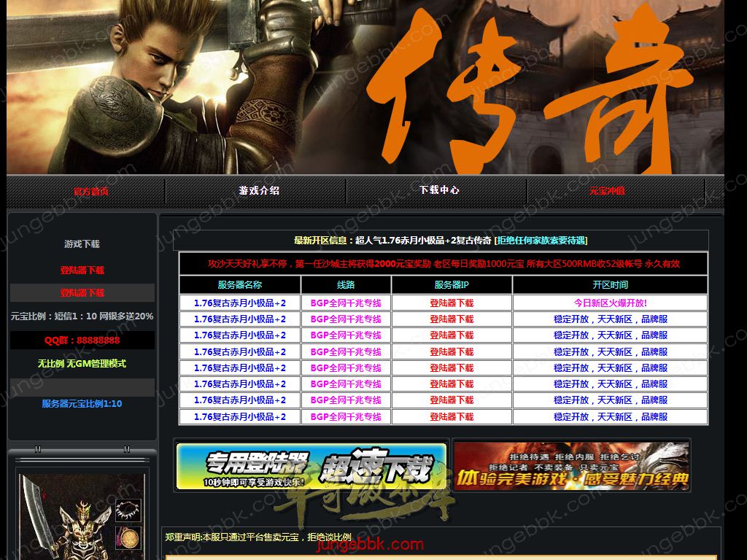Go to the 下载中心 navigation tab
Image resolution: width=747 pixels, height=560 pixels.
point(439,190)
